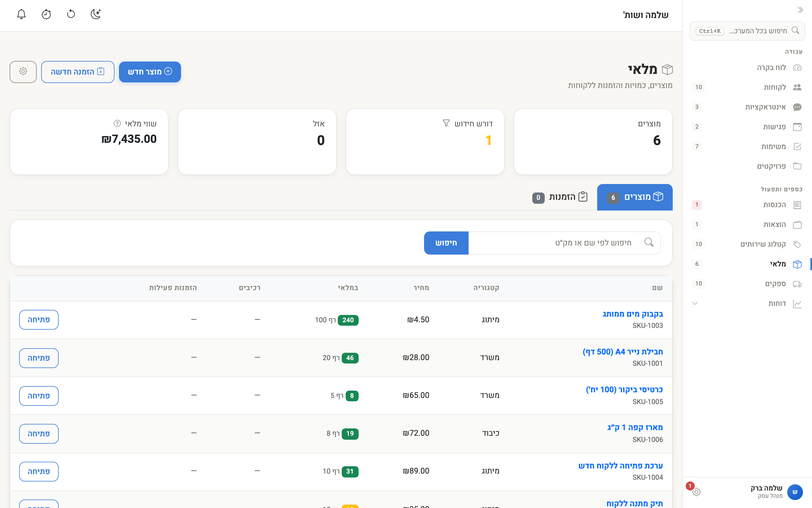The height and width of the screenshot is (508, 812).
Task: Open product link כרטיסי ביקור (100 יח')
Action: coord(625,390)
